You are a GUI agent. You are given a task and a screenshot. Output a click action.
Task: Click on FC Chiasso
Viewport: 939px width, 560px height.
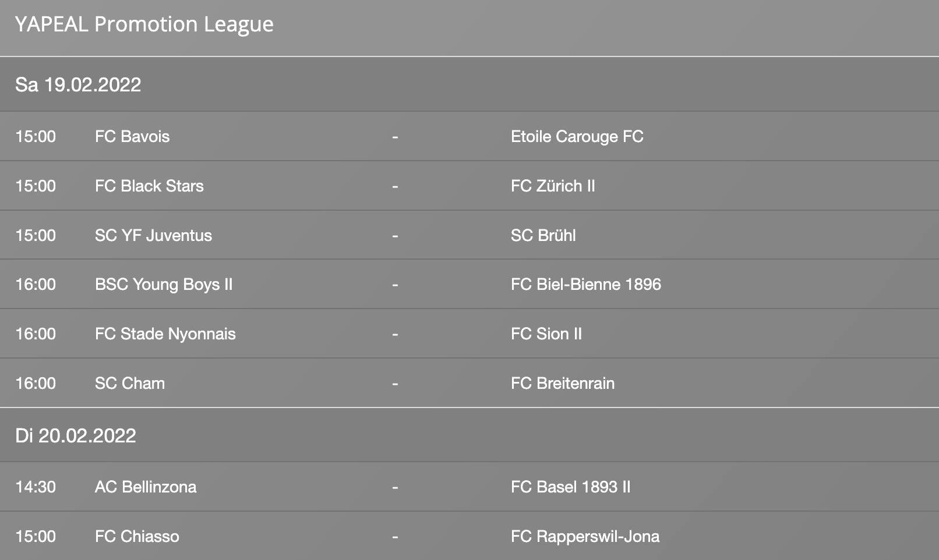pos(137,537)
